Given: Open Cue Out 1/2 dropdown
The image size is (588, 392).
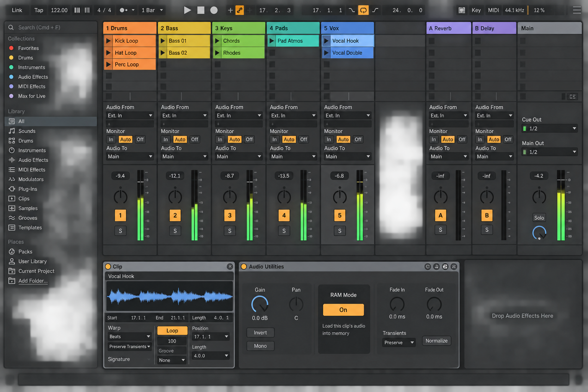Looking at the screenshot, I should [550, 129].
